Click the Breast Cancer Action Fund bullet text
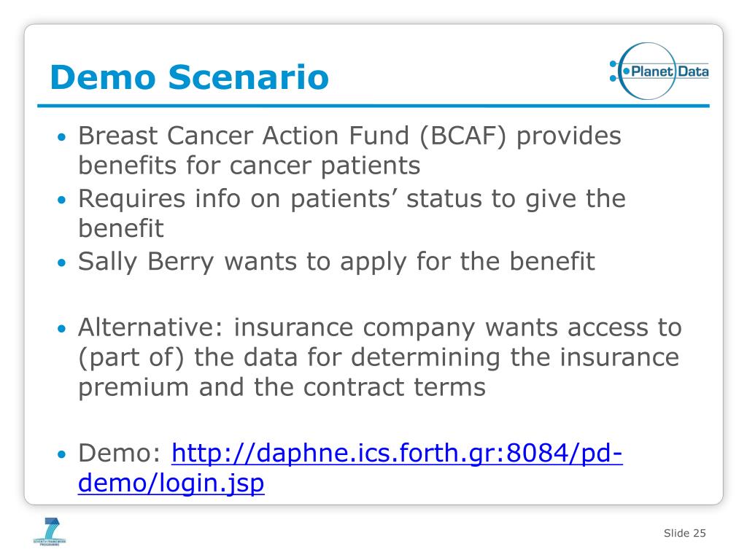This screenshot has width=747, height=560. click(x=349, y=150)
